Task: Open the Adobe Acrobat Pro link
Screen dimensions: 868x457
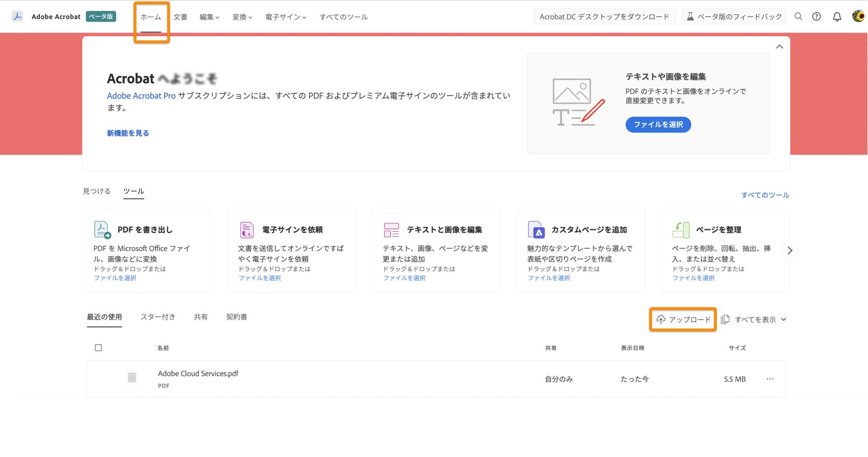Action: [x=141, y=96]
